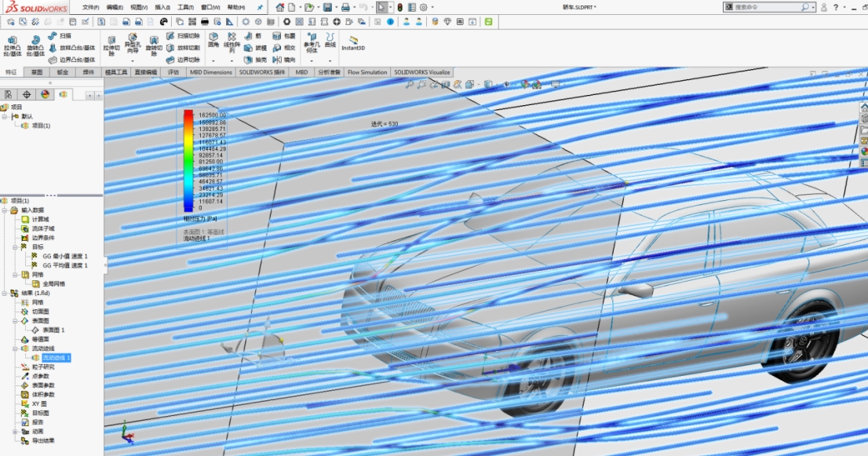Image resolution: width=868 pixels, height=456 pixels.
Task: Open the dropdown arrow under Reference Geometry
Action: tap(312, 60)
